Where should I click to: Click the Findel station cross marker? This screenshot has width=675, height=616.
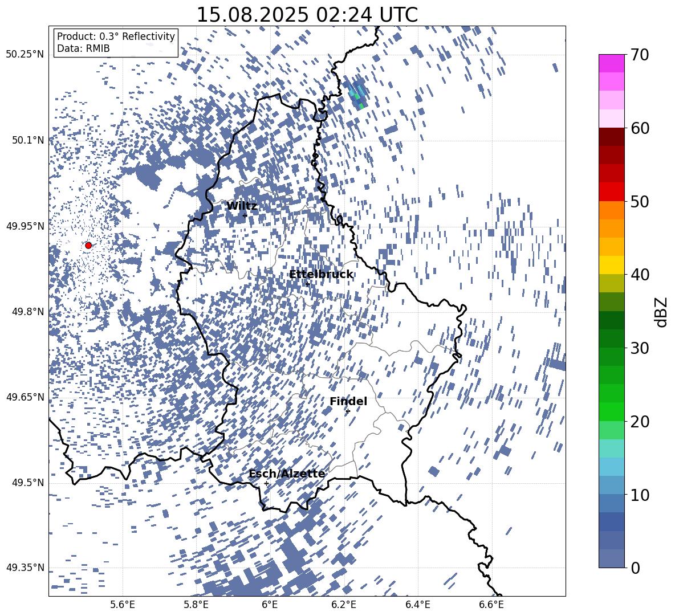(x=348, y=411)
